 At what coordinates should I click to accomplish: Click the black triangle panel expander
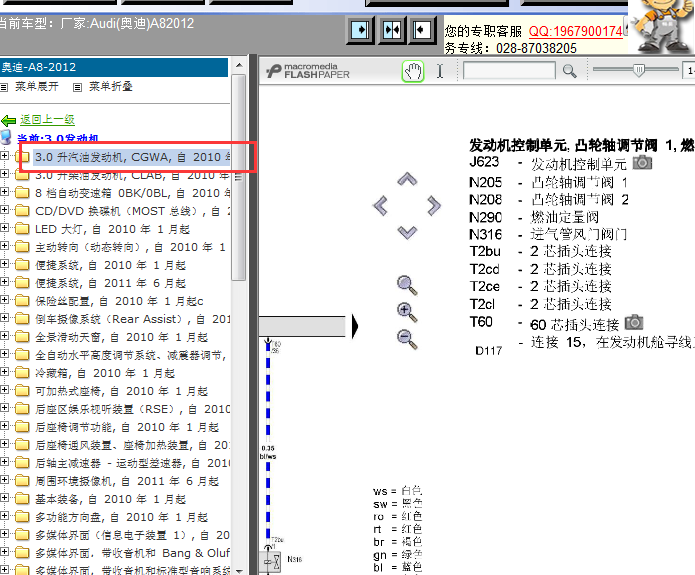click(x=355, y=326)
